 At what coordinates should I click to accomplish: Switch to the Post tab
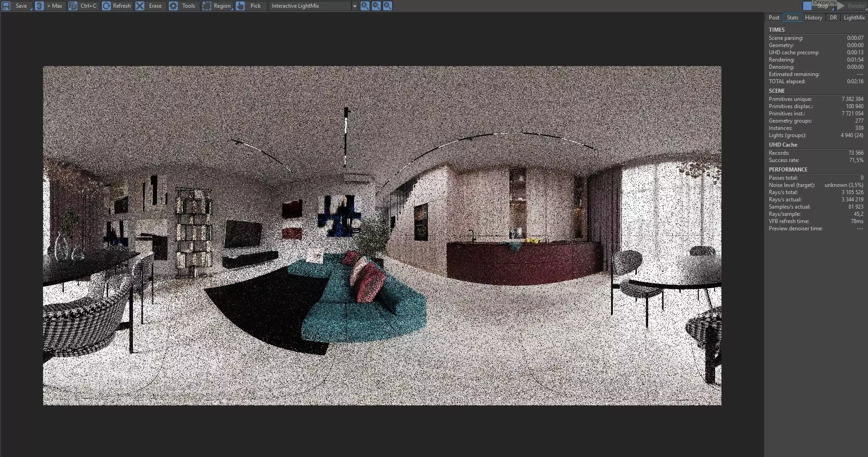774,18
